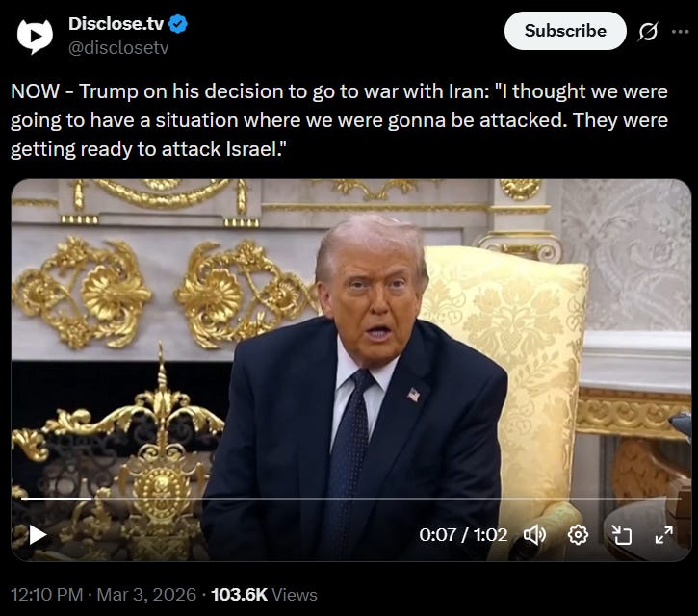Click the Disclose.tv profile avatar
The width and height of the screenshot is (698, 616).
tap(35, 36)
